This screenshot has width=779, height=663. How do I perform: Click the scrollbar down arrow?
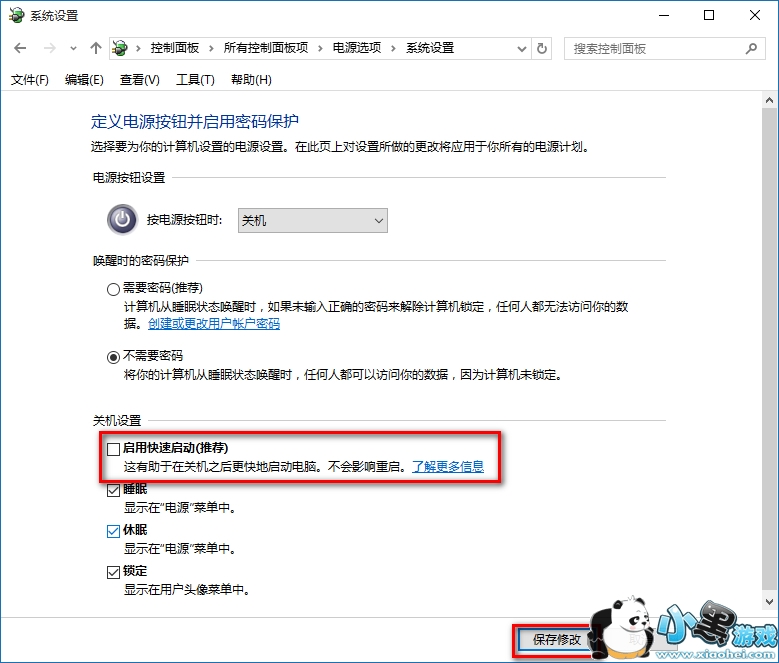pos(770,602)
